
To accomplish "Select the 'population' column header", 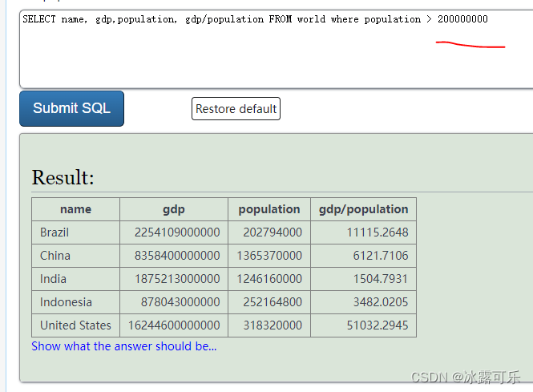I will click(269, 209).
